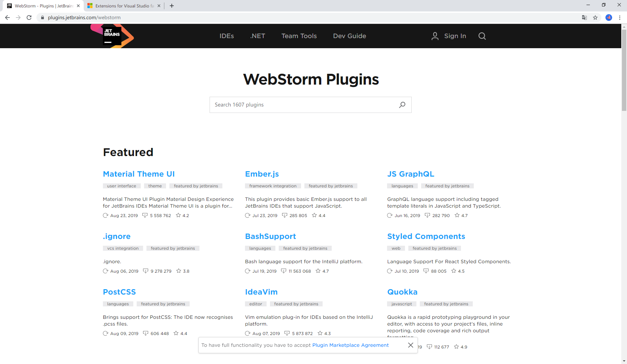Open a new browser tab
Screen dimensions: 627x364
[172, 6]
